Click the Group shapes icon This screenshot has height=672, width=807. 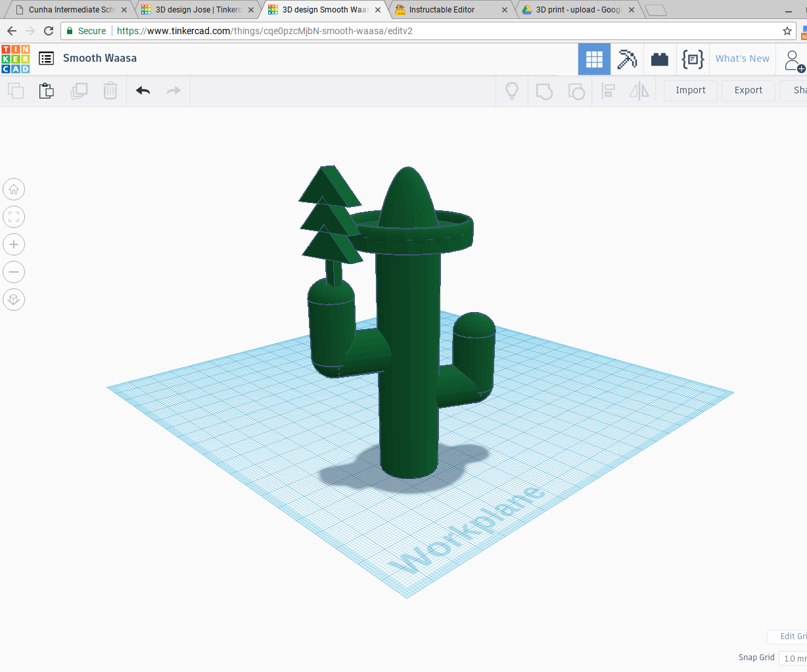point(544,91)
